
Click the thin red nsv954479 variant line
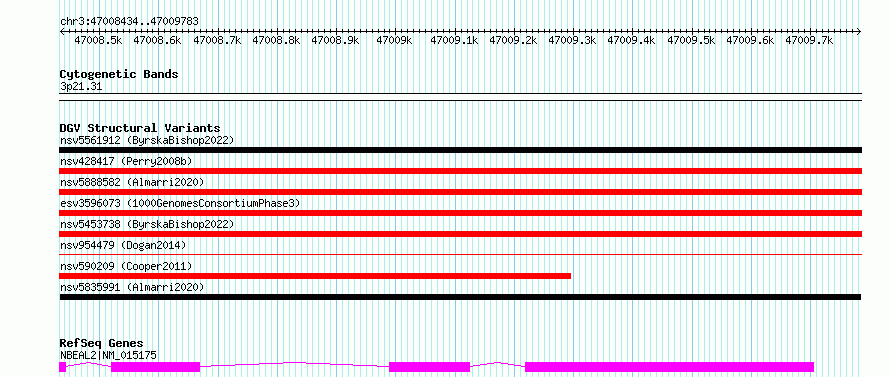pyautogui.click(x=461, y=255)
